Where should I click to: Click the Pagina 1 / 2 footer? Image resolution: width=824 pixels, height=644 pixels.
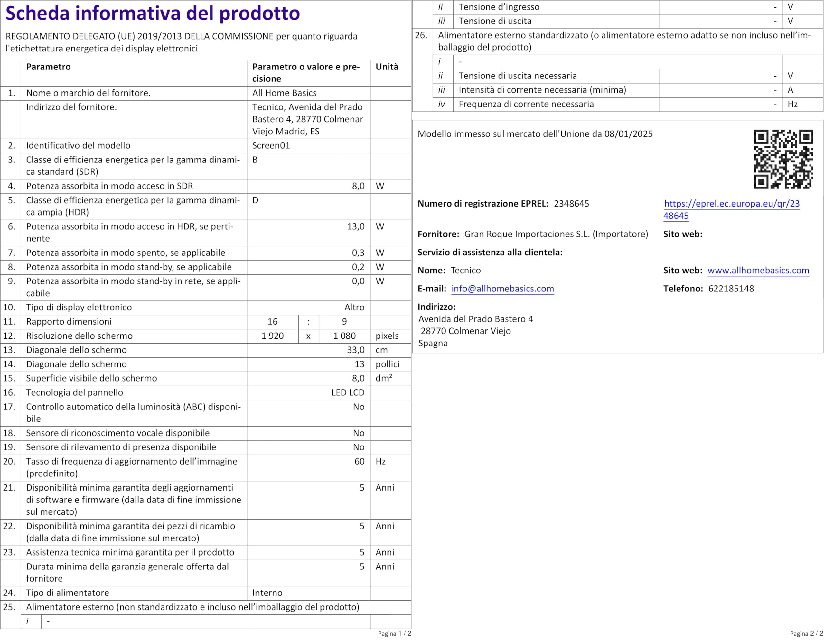tap(394, 633)
